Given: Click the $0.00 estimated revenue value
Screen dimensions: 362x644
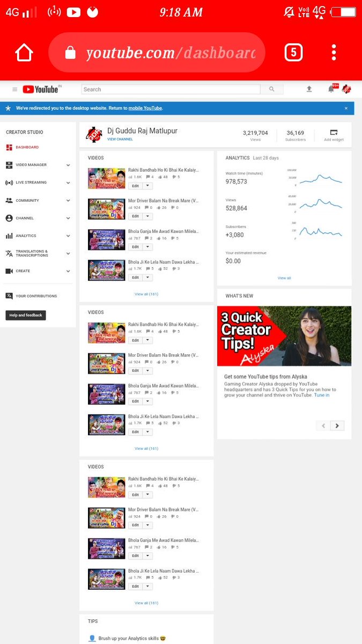Looking at the screenshot, I should pyautogui.click(x=233, y=261).
